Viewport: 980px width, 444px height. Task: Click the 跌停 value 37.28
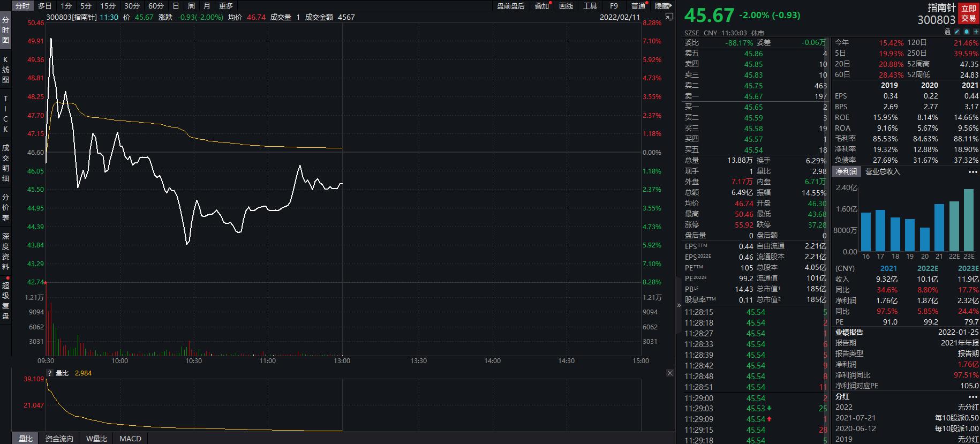(x=817, y=225)
